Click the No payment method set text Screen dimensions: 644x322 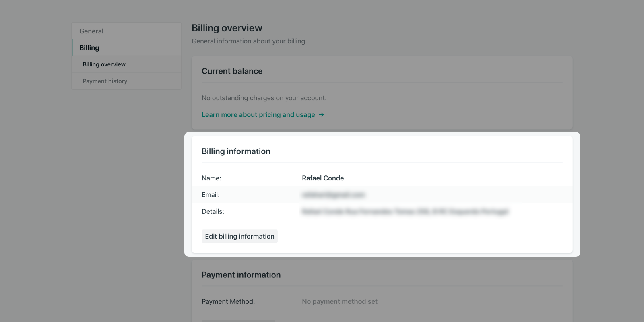(339, 301)
